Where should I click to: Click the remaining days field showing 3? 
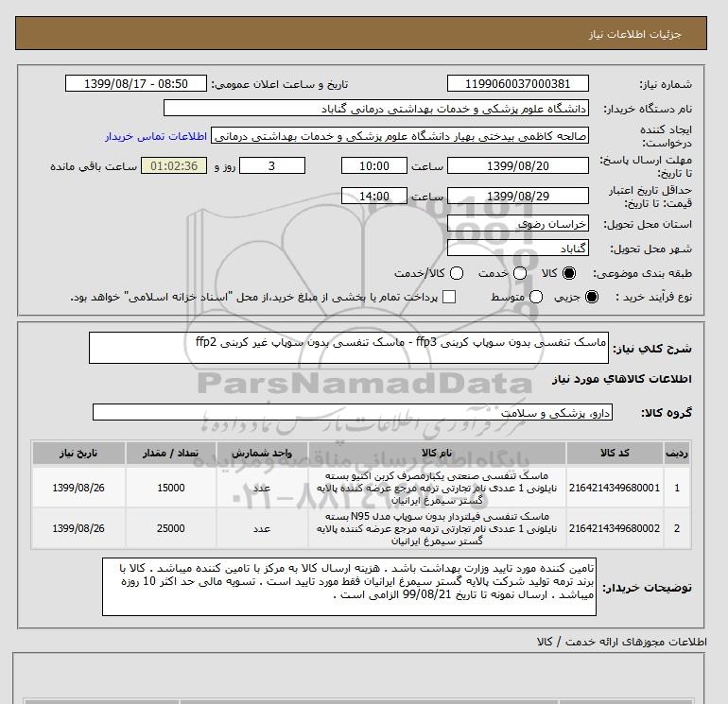tap(272, 165)
